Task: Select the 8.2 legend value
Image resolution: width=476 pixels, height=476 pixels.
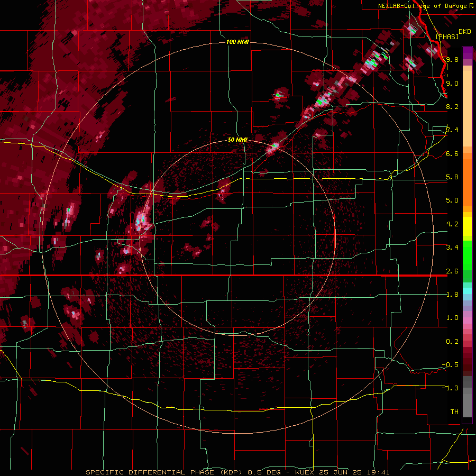Action: pyautogui.click(x=452, y=106)
